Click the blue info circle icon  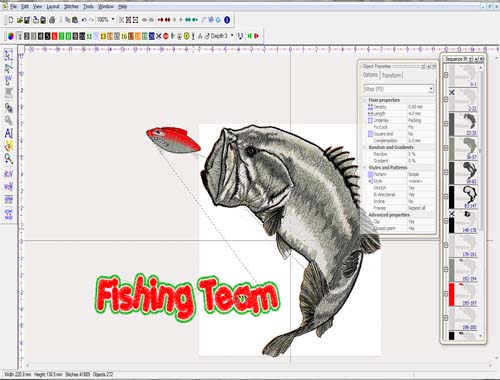tap(227, 20)
